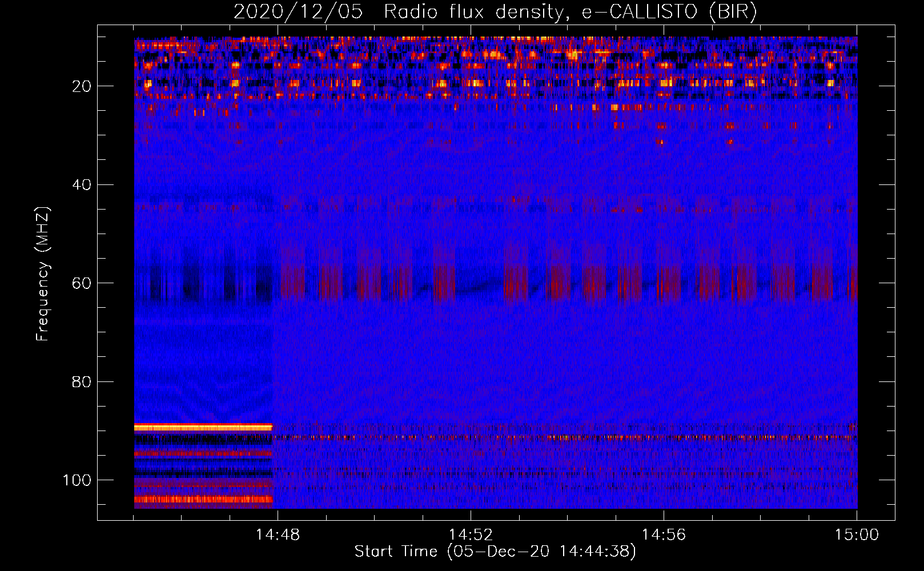Viewport: 924px width, 571px height.
Task: Click the 'Start Time (05-Dec-20 14:44:38)' label
Action: coord(495,552)
